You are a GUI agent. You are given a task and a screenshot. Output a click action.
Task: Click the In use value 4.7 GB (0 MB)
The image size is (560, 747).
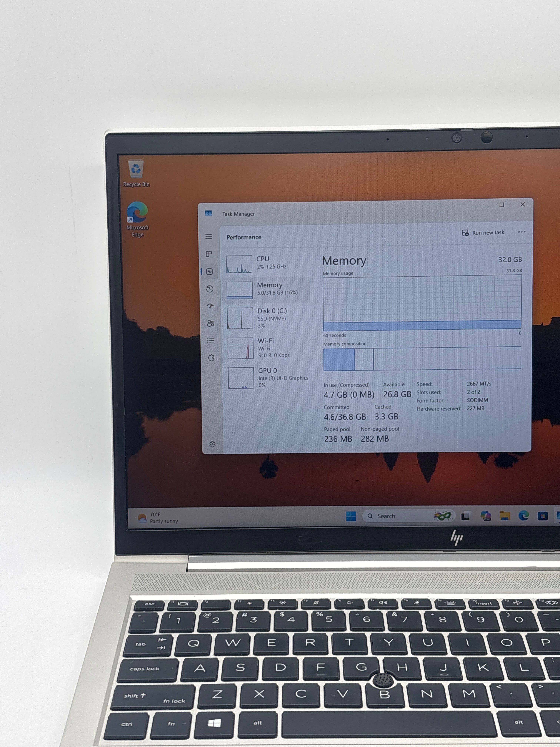click(x=349, y=394)
